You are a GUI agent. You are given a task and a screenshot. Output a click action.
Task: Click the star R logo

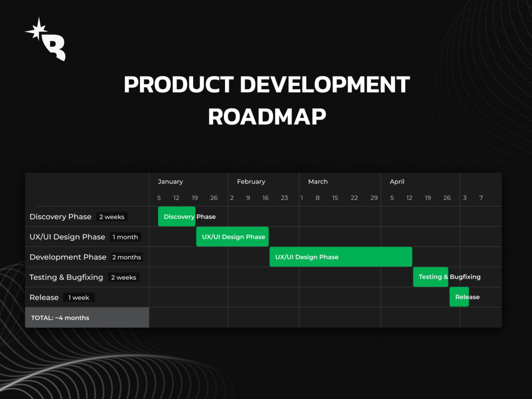[x=45, y=39]
